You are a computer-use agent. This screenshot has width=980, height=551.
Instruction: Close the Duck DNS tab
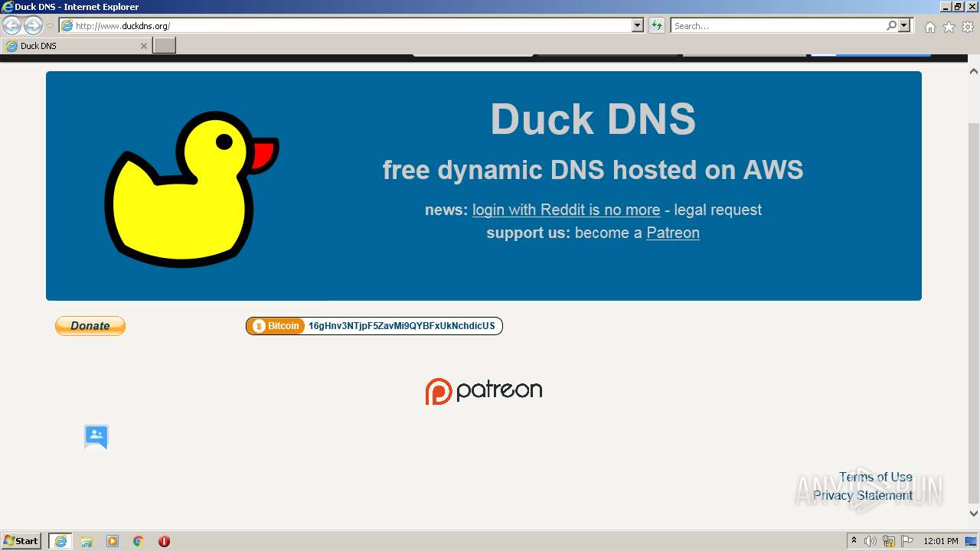click(x=143, y=46)
